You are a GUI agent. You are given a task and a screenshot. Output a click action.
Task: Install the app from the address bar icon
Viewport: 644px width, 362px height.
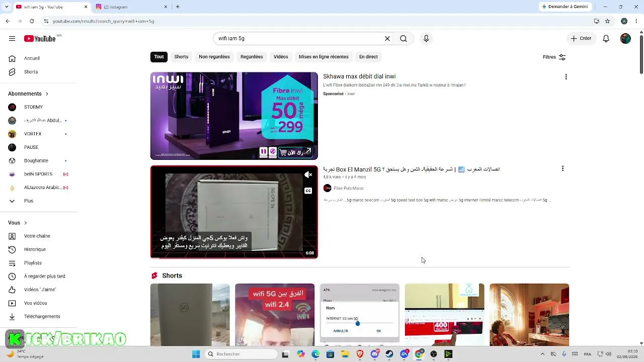[x=596, y=21]
